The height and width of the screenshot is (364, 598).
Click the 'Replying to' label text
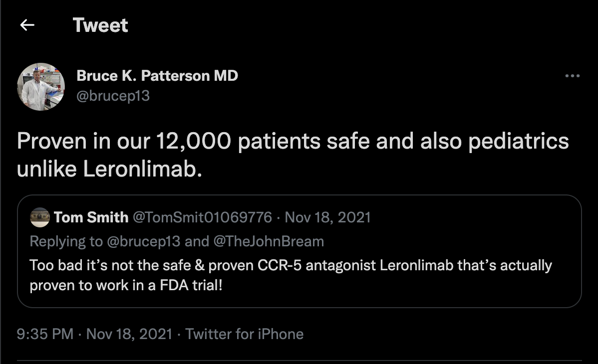pos(66,241)
